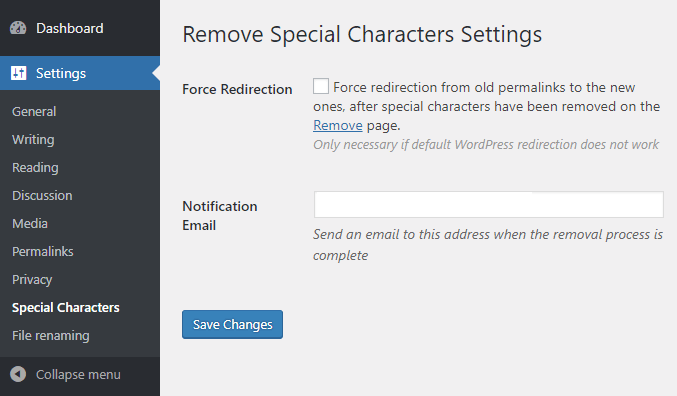Click the 'Only necessary if default WordPress' note
The image size is (677, 396).
tap(486, 145)
